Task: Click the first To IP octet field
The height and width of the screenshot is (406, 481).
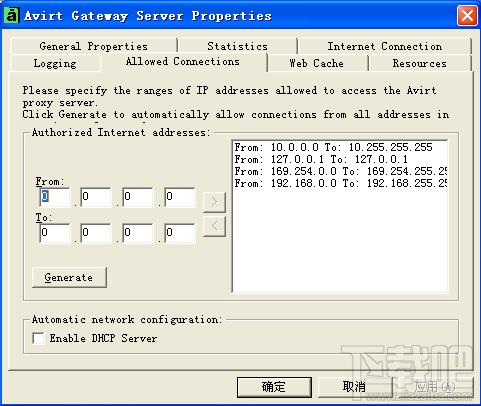Action: point(55,233)
